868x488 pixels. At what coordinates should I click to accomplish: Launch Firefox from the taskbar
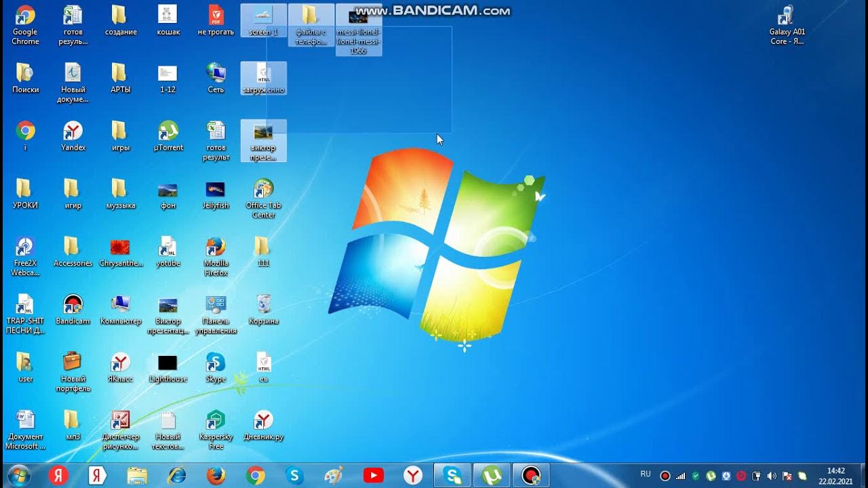click(216, 476)
